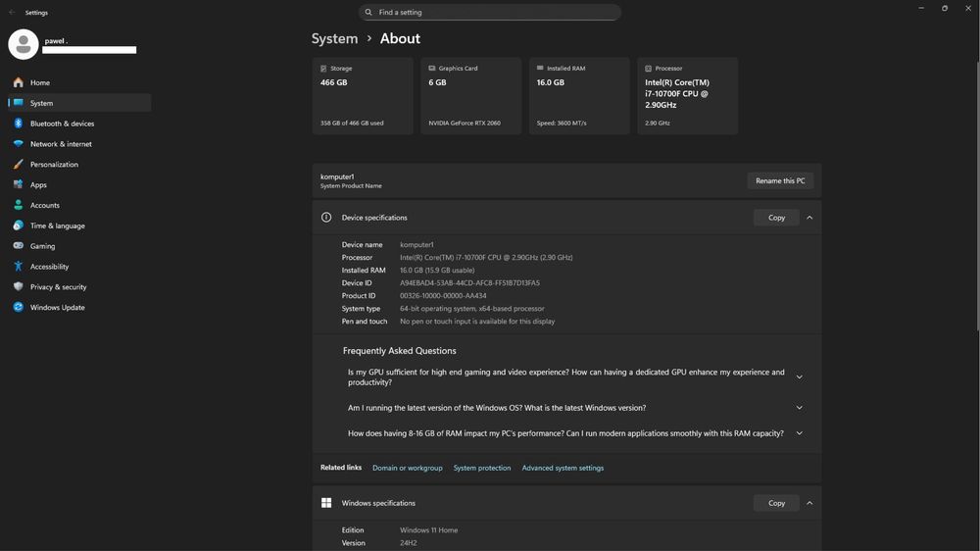
Task: Collapse the Device specifications section
Action: [809, 218]
